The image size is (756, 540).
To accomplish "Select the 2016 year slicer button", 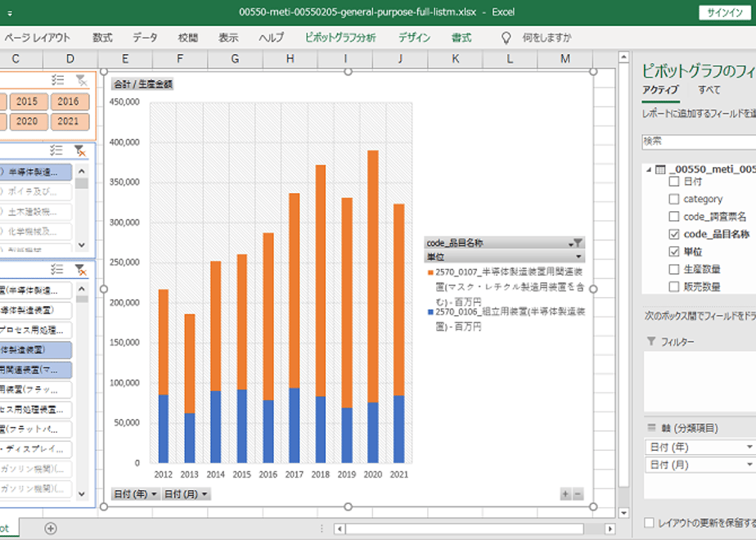I will pyautogui.click(x=68, y=101).
